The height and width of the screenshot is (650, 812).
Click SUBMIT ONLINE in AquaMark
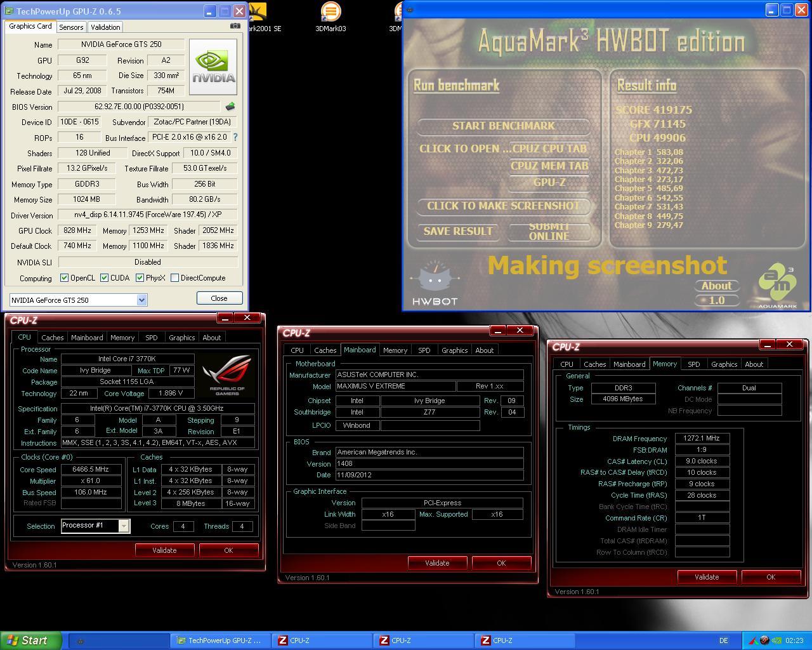pos(549,231)
